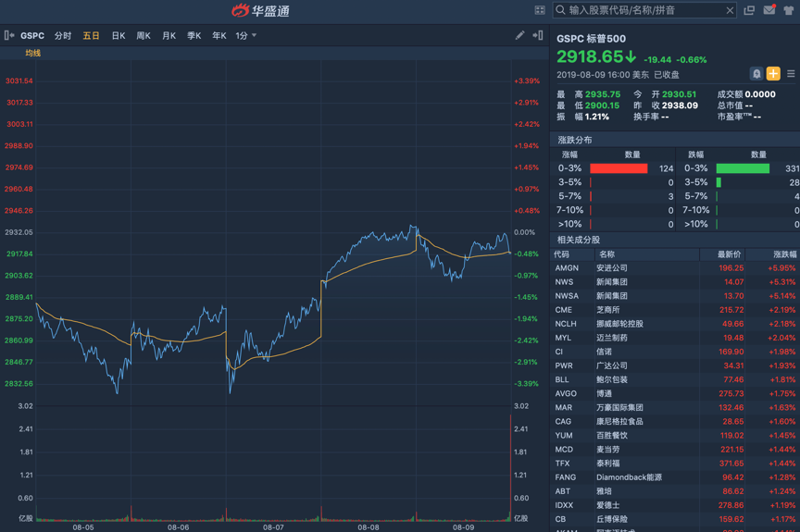
Task: Open the CAG 康尼格拉食品 row
Action: [x=675, y=421]
